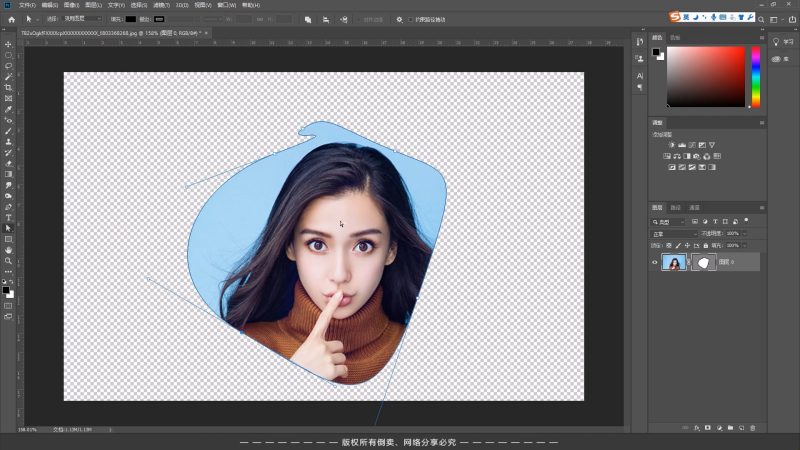Open the layer opacity dropdown

pos(744,233)
